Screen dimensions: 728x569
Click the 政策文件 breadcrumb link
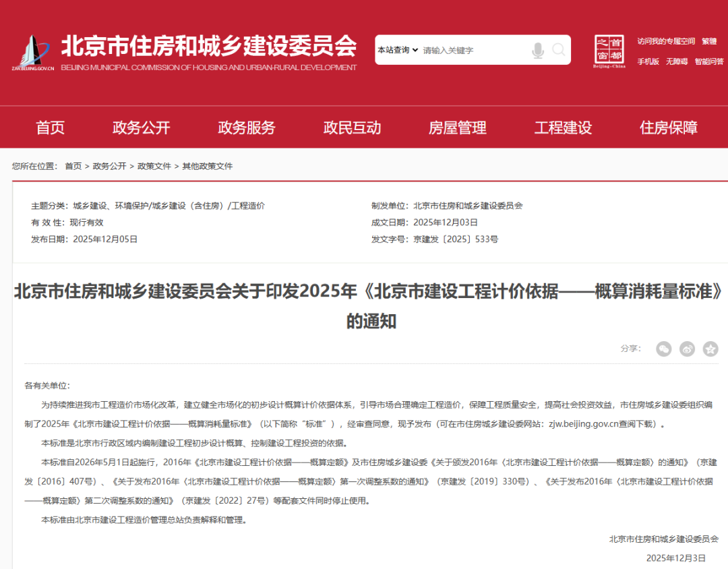[154, 166]
